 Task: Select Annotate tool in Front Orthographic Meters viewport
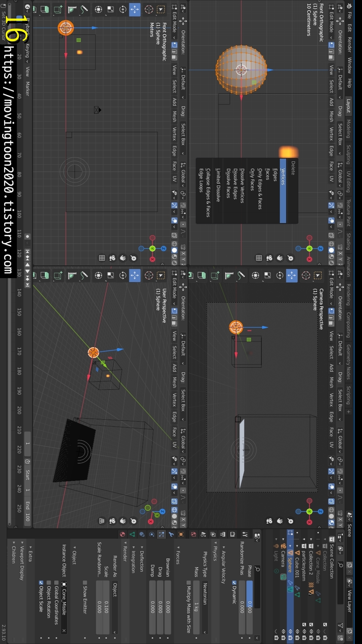84,9
